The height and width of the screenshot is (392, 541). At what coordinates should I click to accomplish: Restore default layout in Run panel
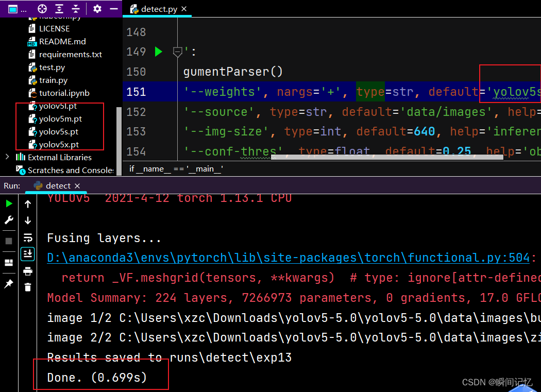[9, 263]
